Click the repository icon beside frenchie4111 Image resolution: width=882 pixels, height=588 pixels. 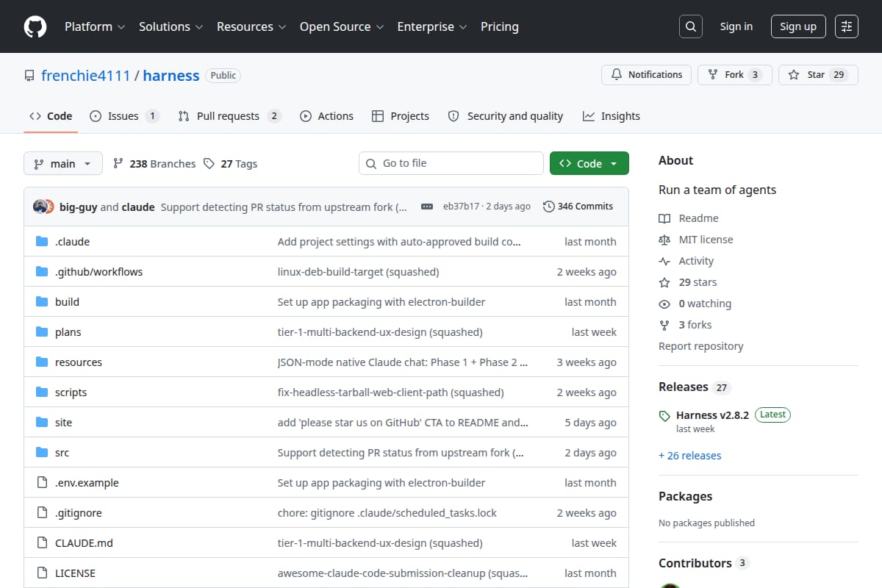29,76
